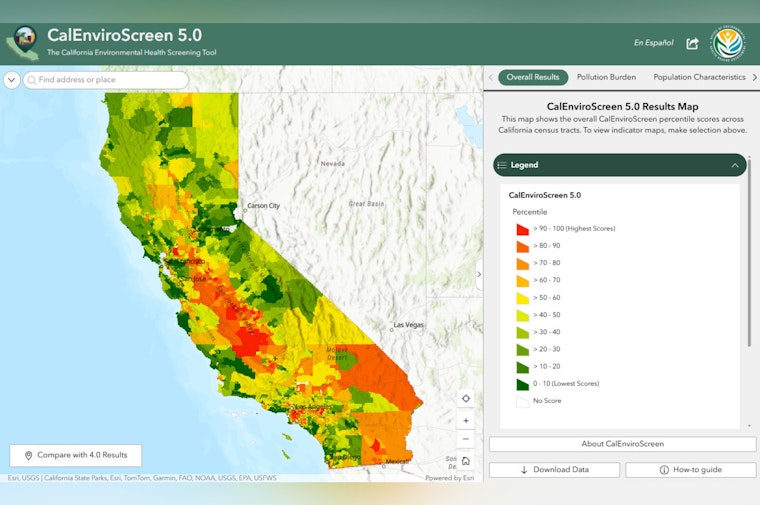Click the Compare button pin icon
Image resolution: width=760 pixels, height=505 pixels.
[x=29, y=456]
